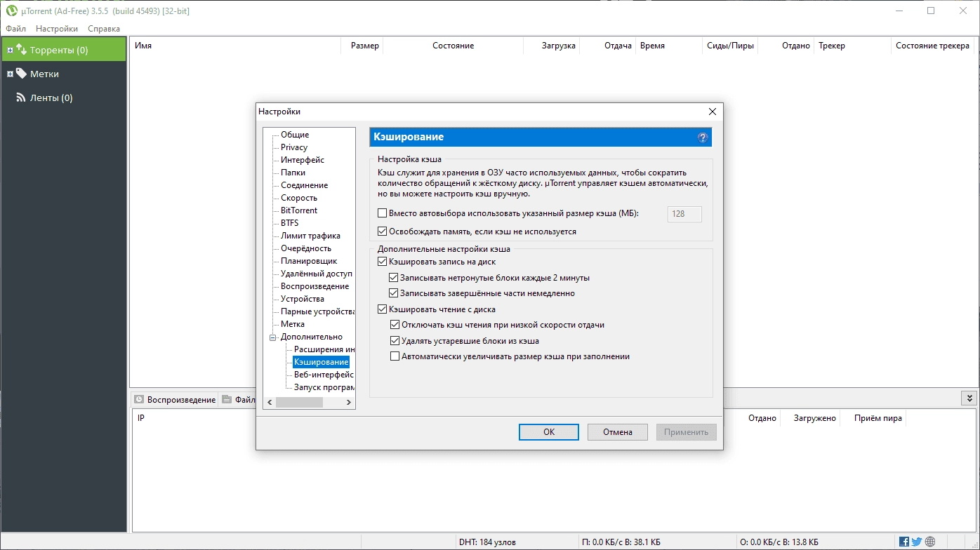Collapse the bottom details panel with chevron
This screenshot has height=550, width=980.
pos(968,398)
